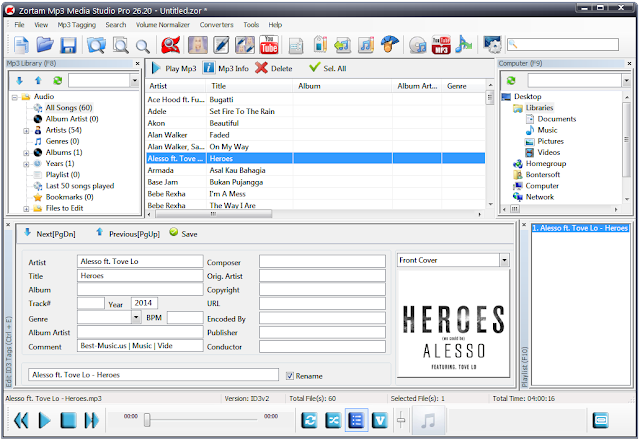Click the settings monitor gear icon

click(x=492, y=45)
